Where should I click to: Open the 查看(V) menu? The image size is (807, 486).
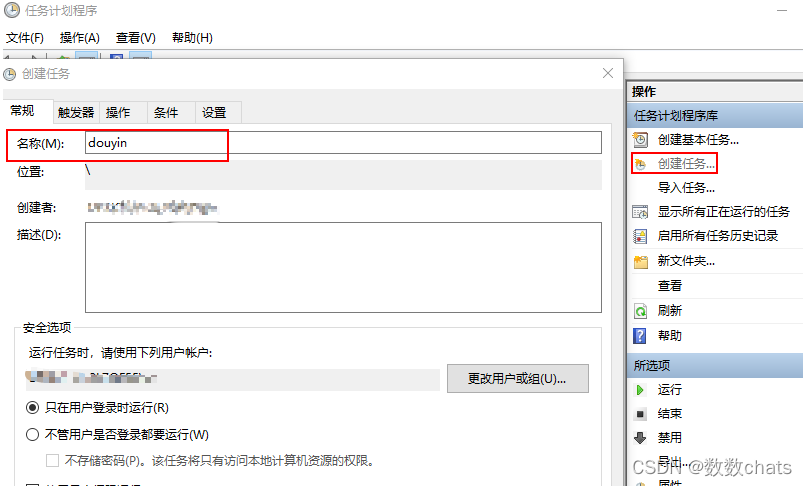coord(136,38)
